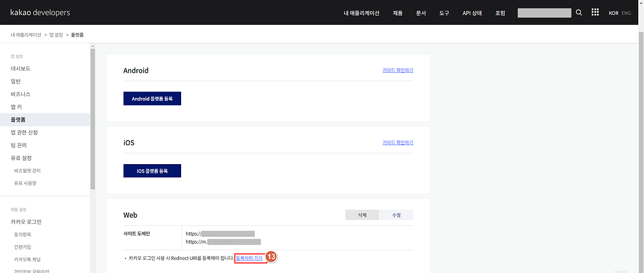This screenshot has width=644, height=273.
Task: Click 내 애플리케이션 breadcrumb link
Action: point(26,35)
